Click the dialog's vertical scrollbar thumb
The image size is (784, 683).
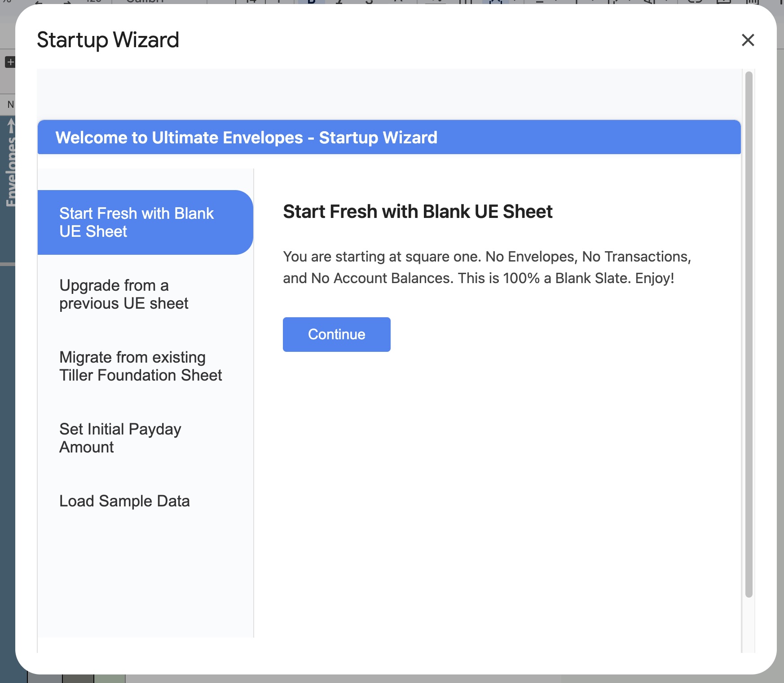point(749,334)
